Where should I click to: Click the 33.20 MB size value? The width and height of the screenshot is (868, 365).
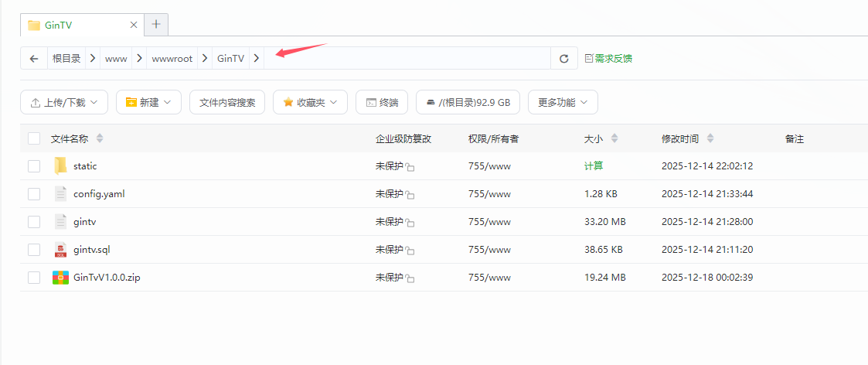tap(605, 221)
